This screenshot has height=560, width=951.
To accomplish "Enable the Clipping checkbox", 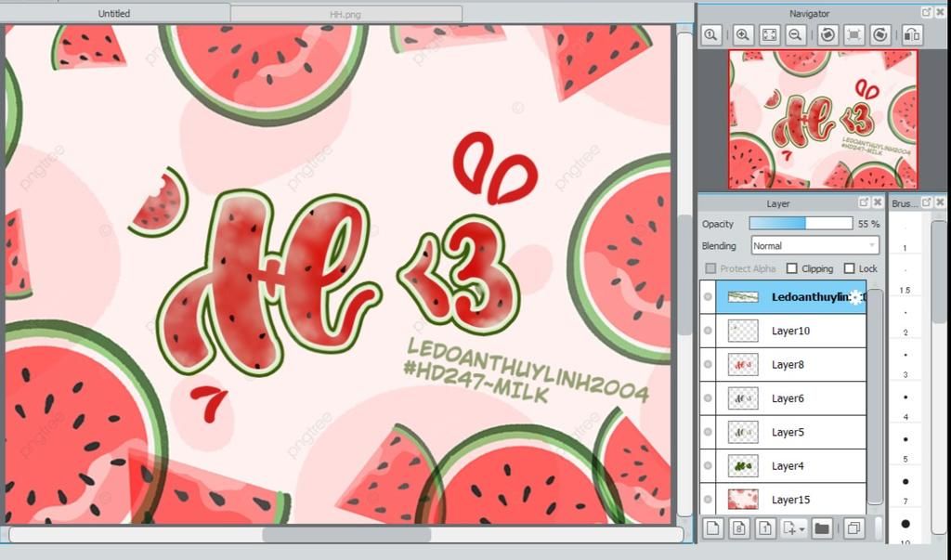I will pyautogui.click(x=792, y=268).
